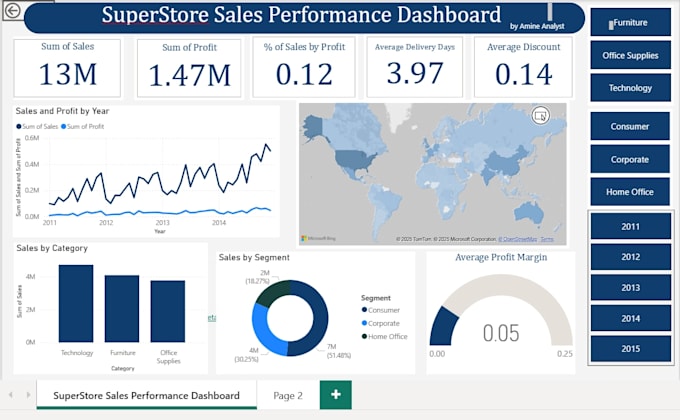Screen dimensions: 680x420
Task: Click the Sales by Category title
Action: tap(52, 248)
